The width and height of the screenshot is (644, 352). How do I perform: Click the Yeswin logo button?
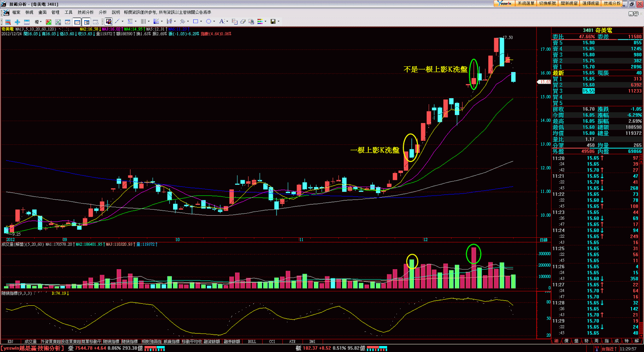[504, 3]
